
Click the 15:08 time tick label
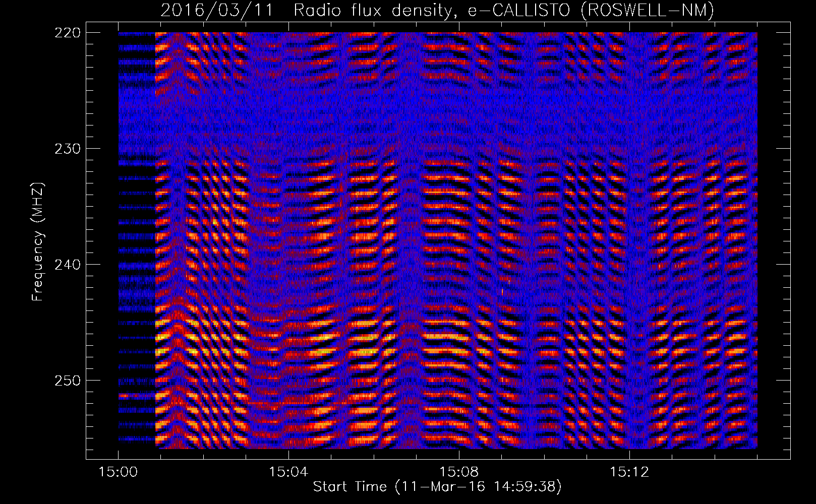pyautogui.click(x=459, y=472)
